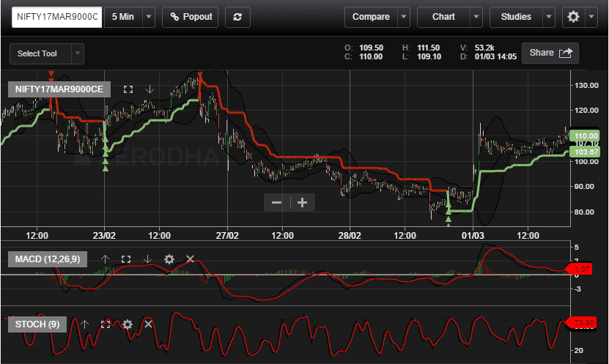Viewport: 609px width, 364px height.
Task: Maximize the MACD panel
Action: [x=126, y=259]
